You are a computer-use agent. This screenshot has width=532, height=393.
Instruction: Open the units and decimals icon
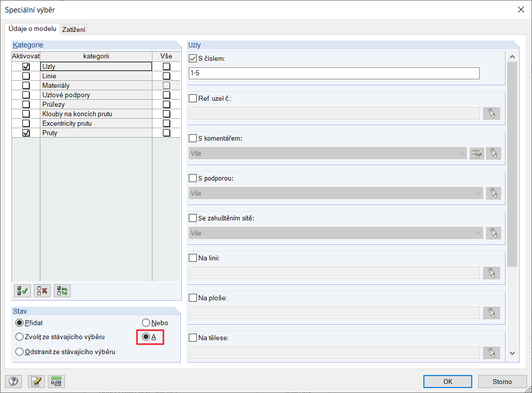57,382
